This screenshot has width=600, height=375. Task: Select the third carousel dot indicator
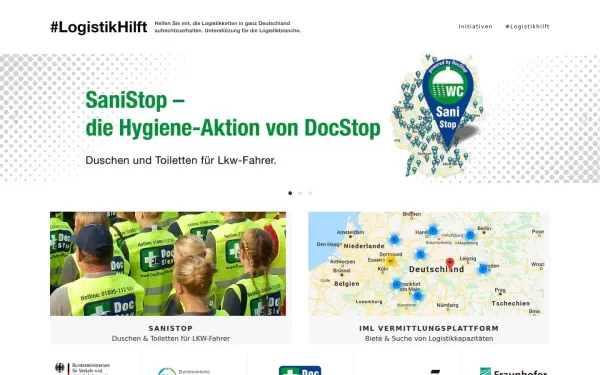coord(310,193)
